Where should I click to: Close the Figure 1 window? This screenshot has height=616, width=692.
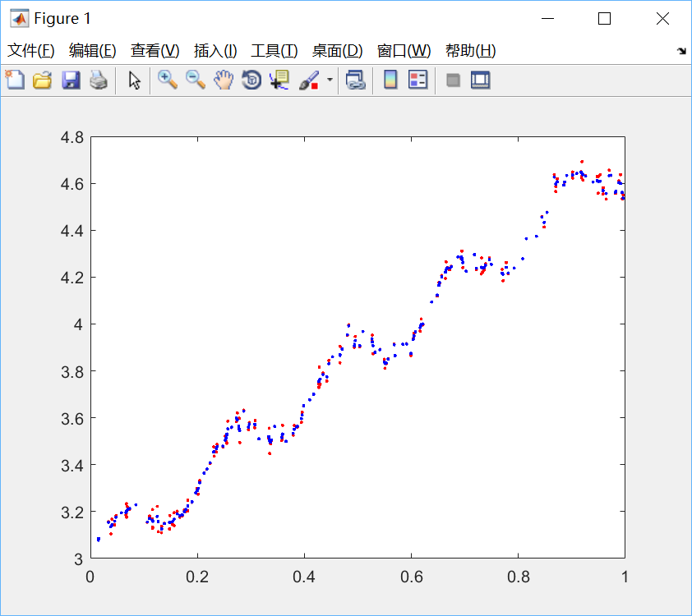[662, 19]
